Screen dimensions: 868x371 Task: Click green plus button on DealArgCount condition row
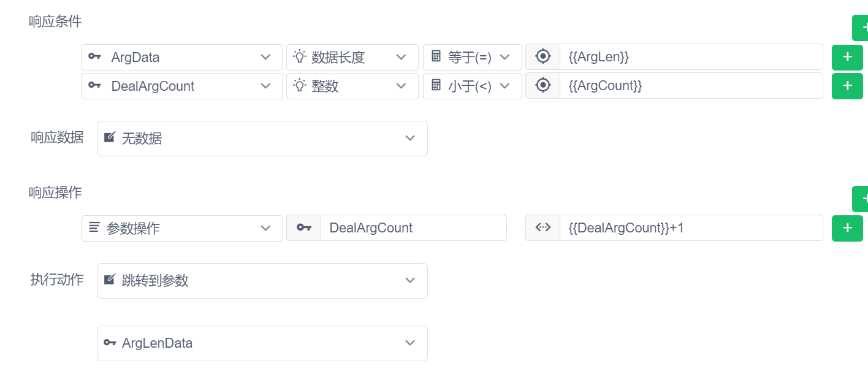847,86
